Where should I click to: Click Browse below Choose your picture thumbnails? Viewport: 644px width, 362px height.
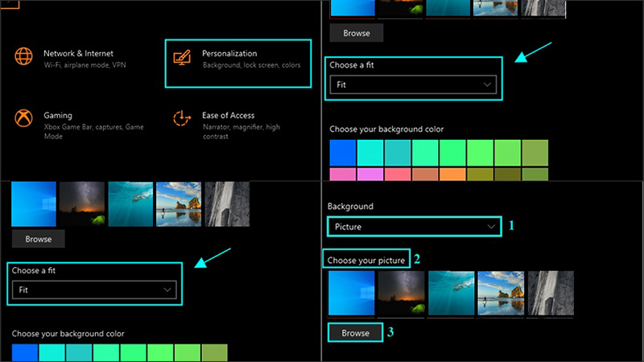coord(355,333)
